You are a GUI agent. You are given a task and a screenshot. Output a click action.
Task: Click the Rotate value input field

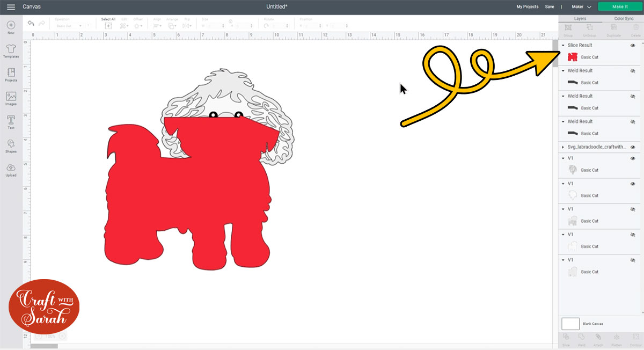tap(280, 26)
